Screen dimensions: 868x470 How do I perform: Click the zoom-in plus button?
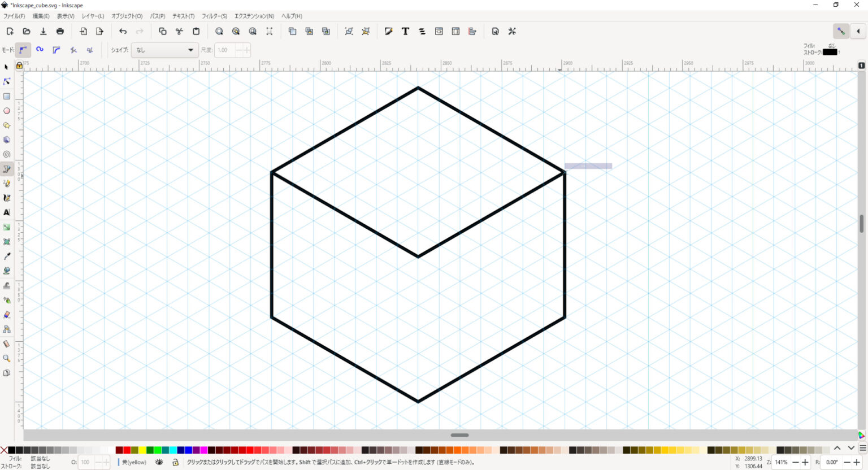[805, 462]
